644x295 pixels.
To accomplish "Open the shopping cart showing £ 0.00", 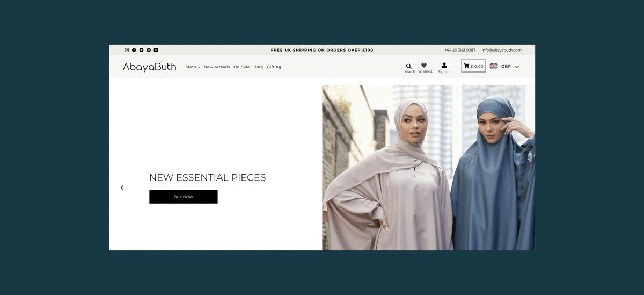I will [x=473, y=66].
